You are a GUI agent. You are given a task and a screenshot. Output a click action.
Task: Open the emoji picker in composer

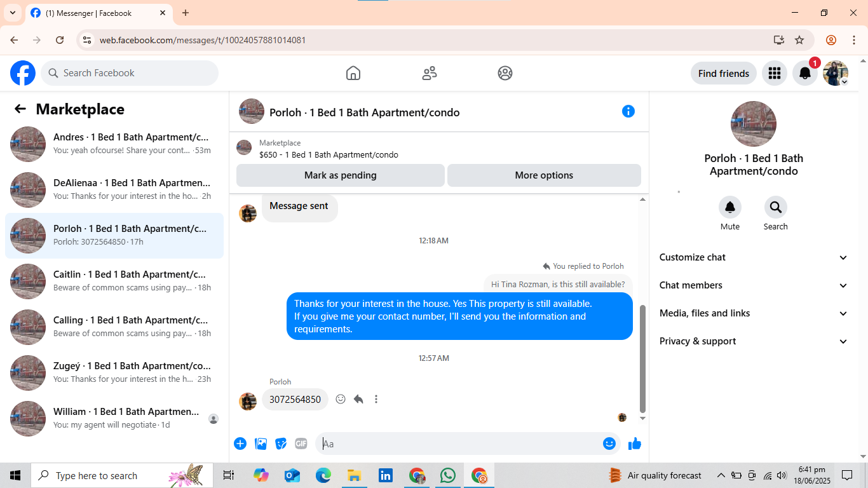click(609, 444)
